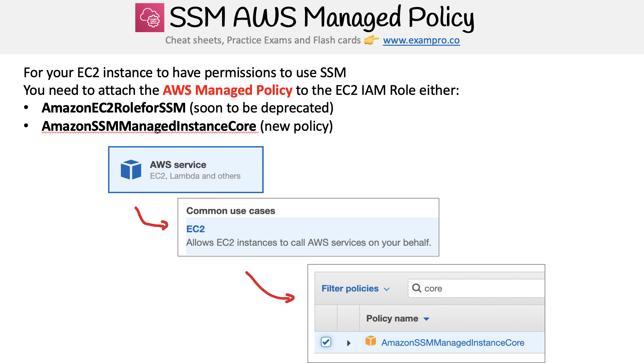Click the 'For your EC2 instance' sentence

click(185, 73)
